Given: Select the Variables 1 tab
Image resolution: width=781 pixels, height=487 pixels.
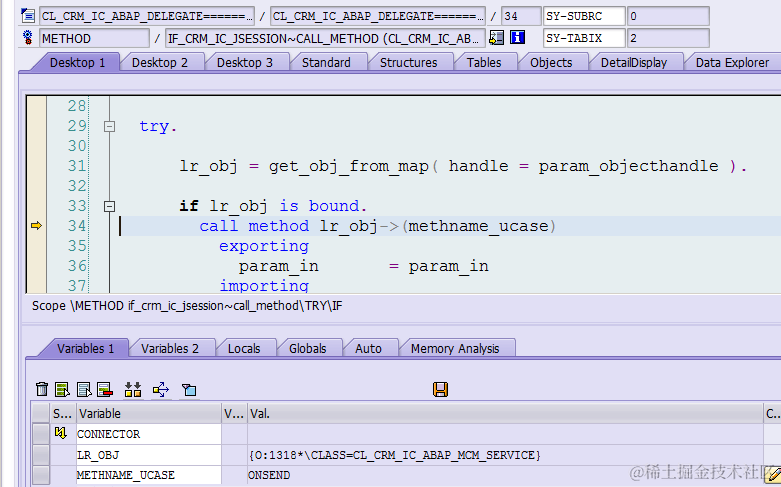Looking at the screenshot, I should [86, 349].
